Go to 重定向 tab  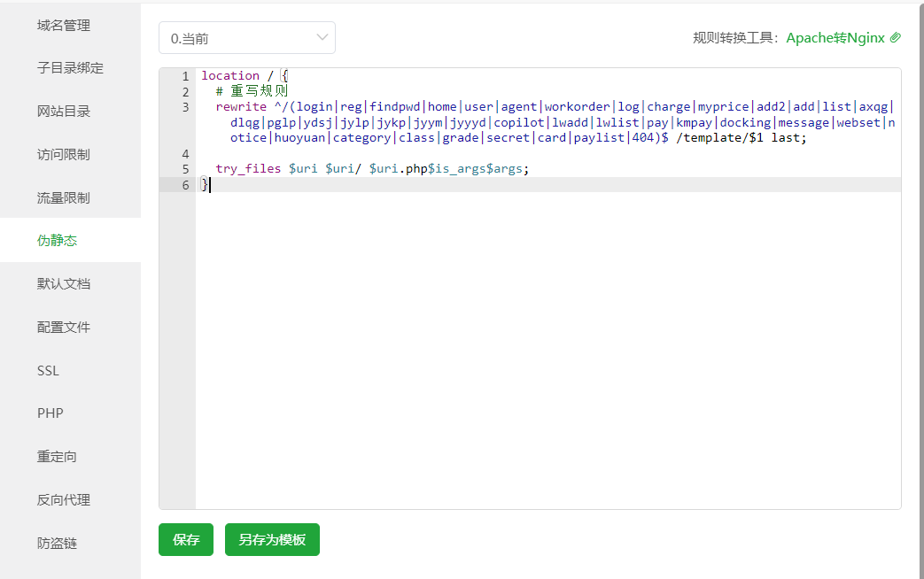[57, 457]
